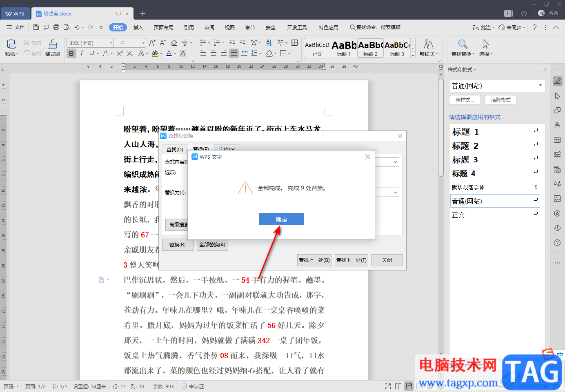The width and height of the screenshot is (565, 392).
Task: Click Decrease indent icon
Action: [x=232, y=43]
